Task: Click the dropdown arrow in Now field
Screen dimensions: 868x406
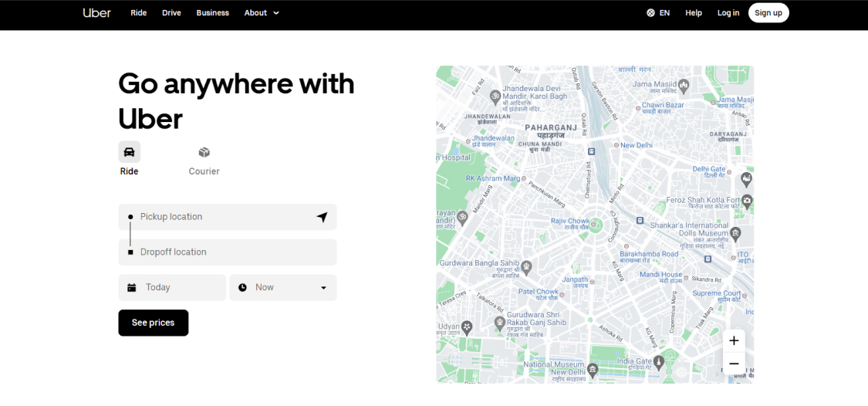Action: pyautogui.click(x=323, y=288)
